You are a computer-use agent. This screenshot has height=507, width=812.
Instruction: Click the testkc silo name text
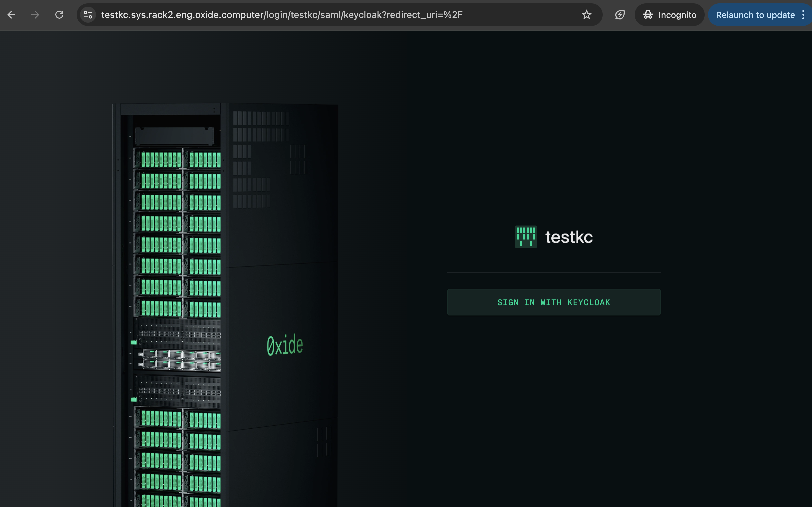click(569, 237)
